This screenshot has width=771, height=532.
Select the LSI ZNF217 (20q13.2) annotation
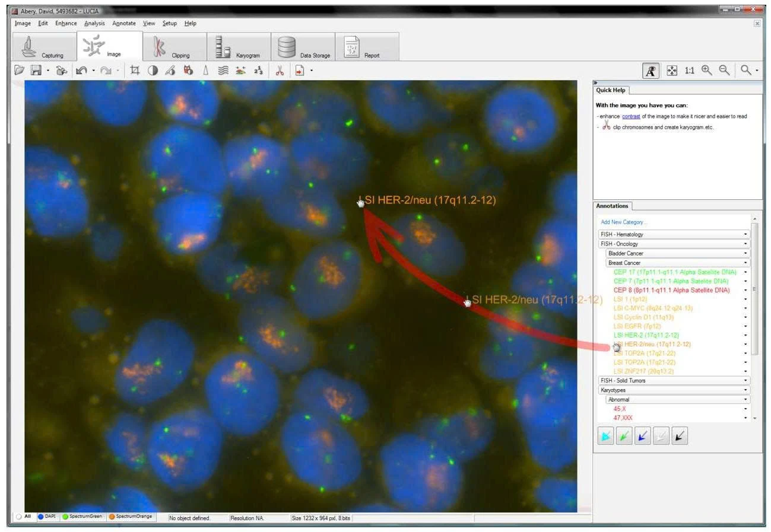click(645, 371)
